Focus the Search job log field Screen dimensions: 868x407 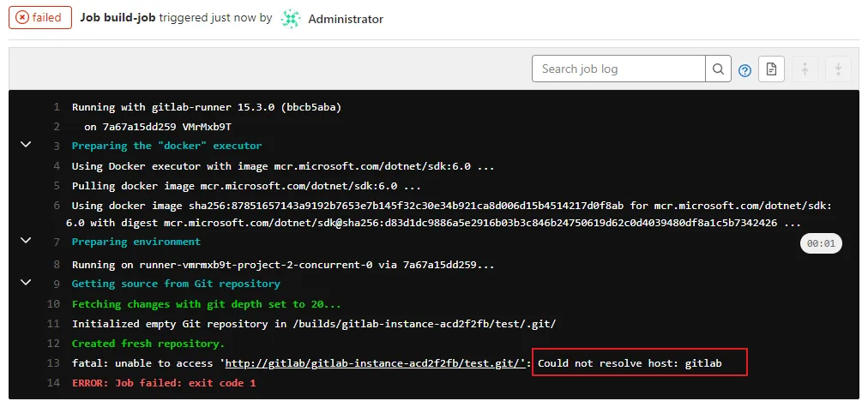[x=618, y=69]
